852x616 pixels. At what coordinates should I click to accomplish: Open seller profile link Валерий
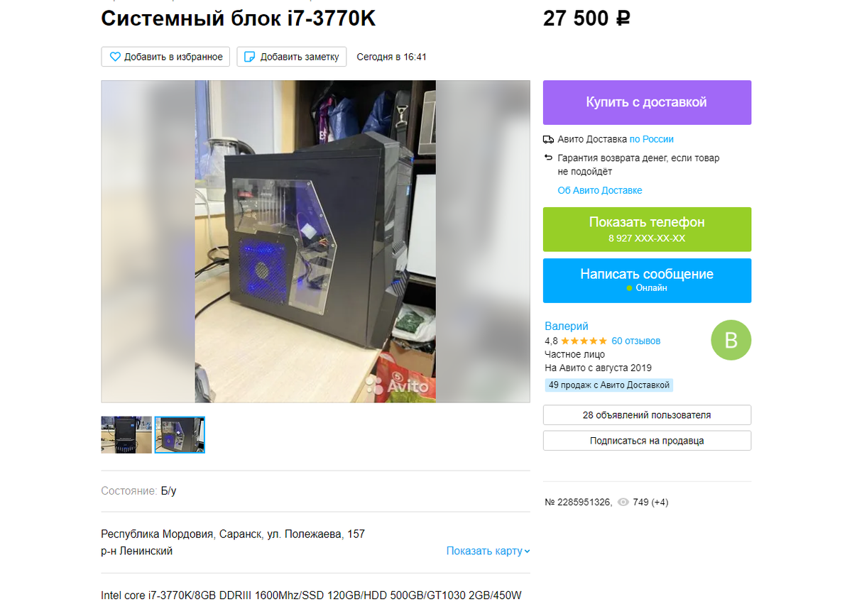[x=567, y=326]
